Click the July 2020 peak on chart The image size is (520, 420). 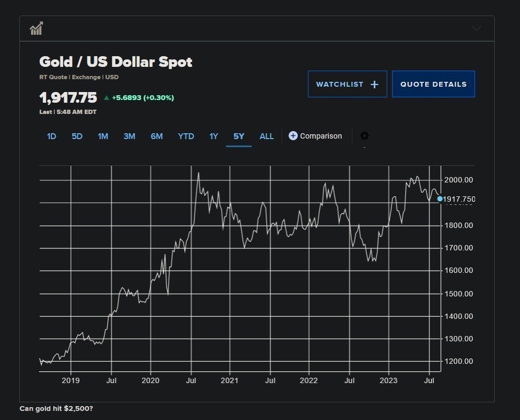(x=198, y=173)
